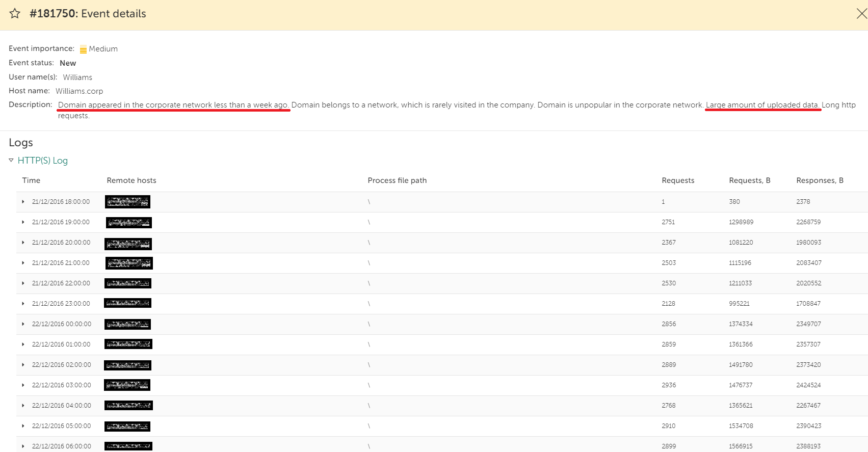Click the redacted host at 19:00:00 row
Image resolution: width=868 pixels, height=452 pixels.
[x=129, y=222]
